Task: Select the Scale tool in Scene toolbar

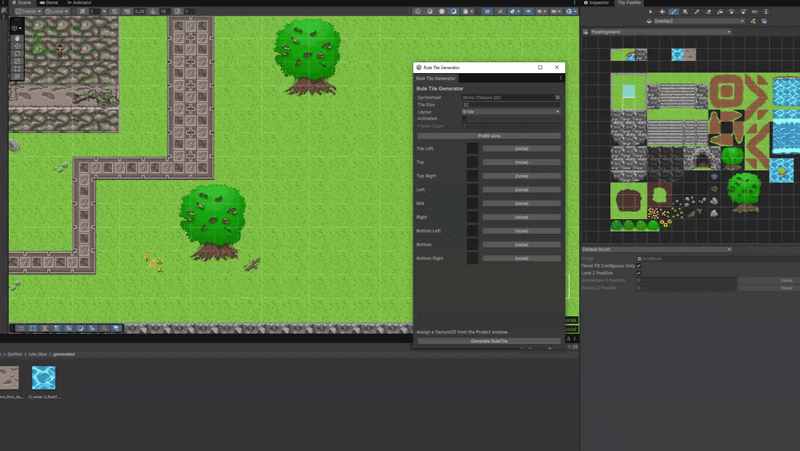Action: click(x=17, y=61)
